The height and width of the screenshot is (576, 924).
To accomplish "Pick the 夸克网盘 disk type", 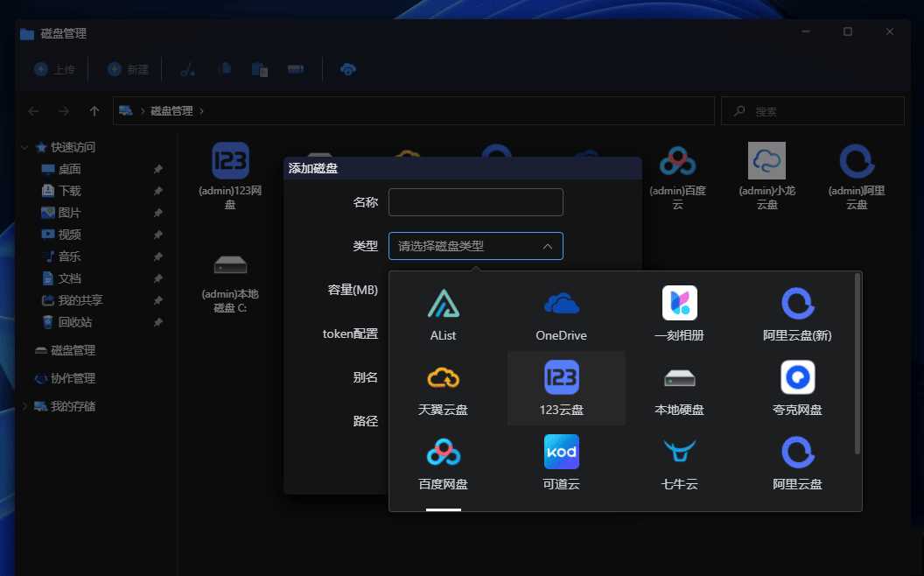I will click(797, 388).
